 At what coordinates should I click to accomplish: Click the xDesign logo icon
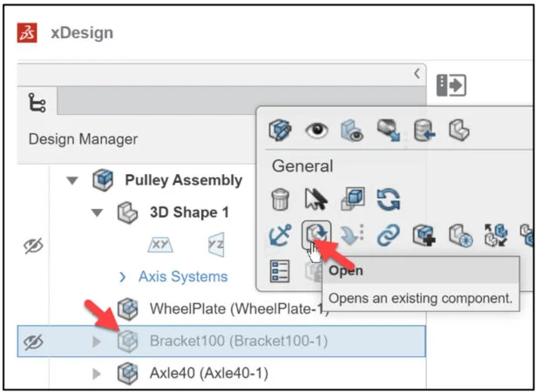coord(27,33)
